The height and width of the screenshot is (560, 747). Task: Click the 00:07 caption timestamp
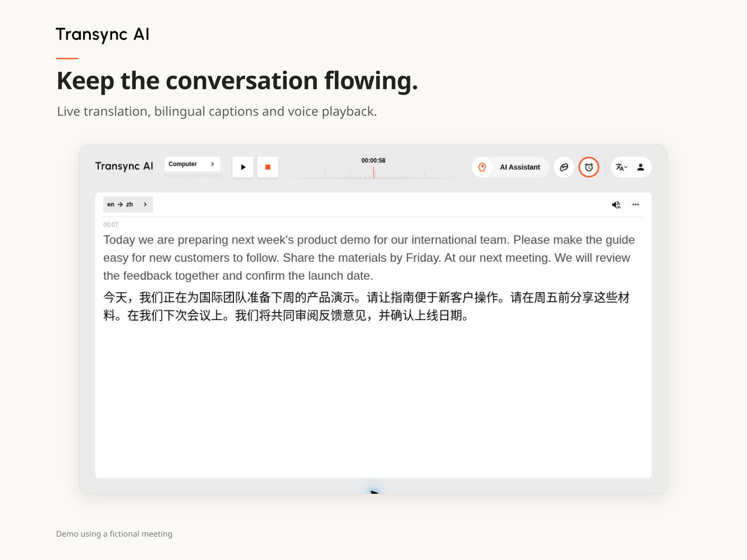(x=111, y=225)
